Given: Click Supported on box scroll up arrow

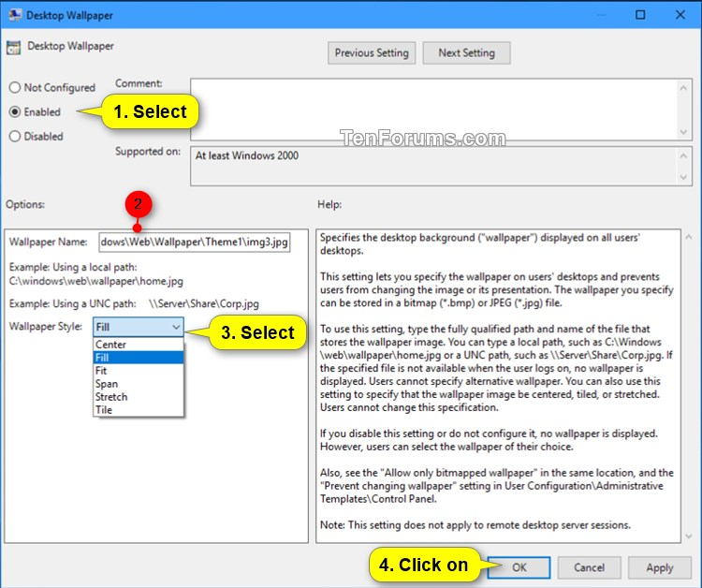Looking at the screenshot, I should click(683, 155).
